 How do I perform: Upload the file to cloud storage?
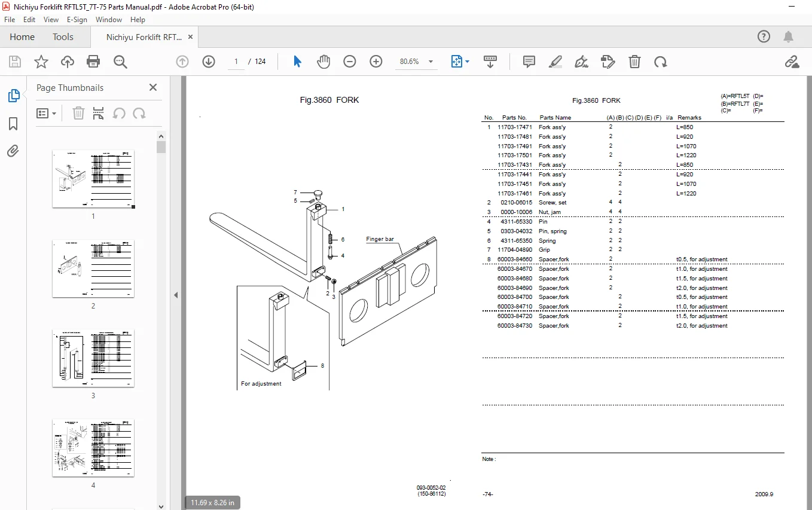(68, 62)
